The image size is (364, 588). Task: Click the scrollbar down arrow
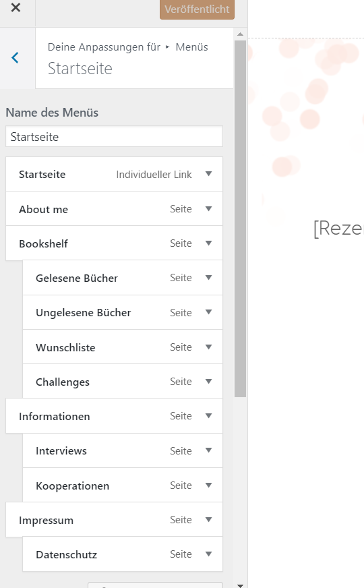click(x=240, y=584)
